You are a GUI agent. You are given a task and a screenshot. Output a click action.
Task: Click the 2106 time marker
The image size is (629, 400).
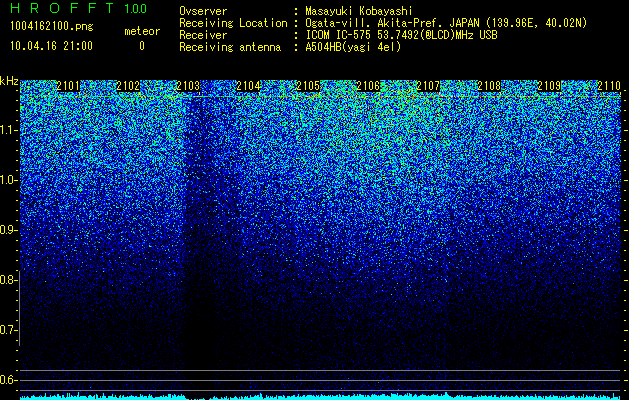pyautogui.click(x=368, y=86)
